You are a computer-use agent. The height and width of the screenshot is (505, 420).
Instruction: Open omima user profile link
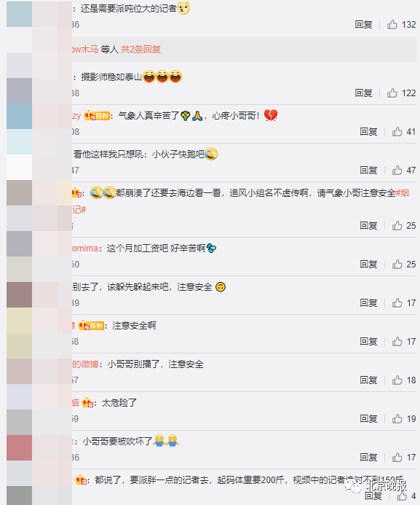[x=85, y=248]
